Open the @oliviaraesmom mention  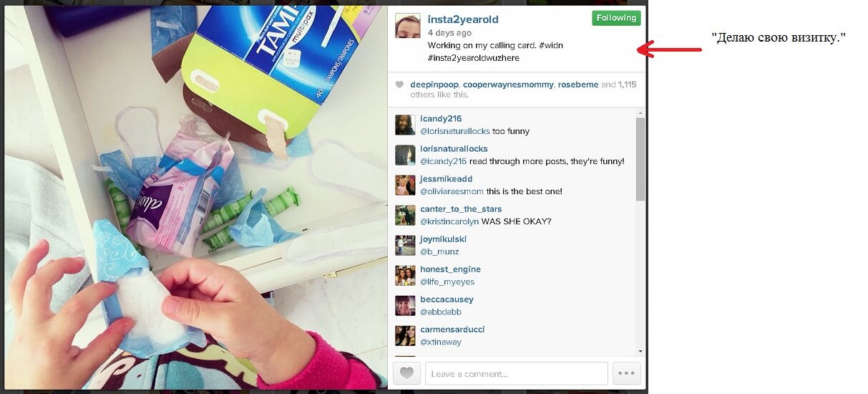[452, 191]
